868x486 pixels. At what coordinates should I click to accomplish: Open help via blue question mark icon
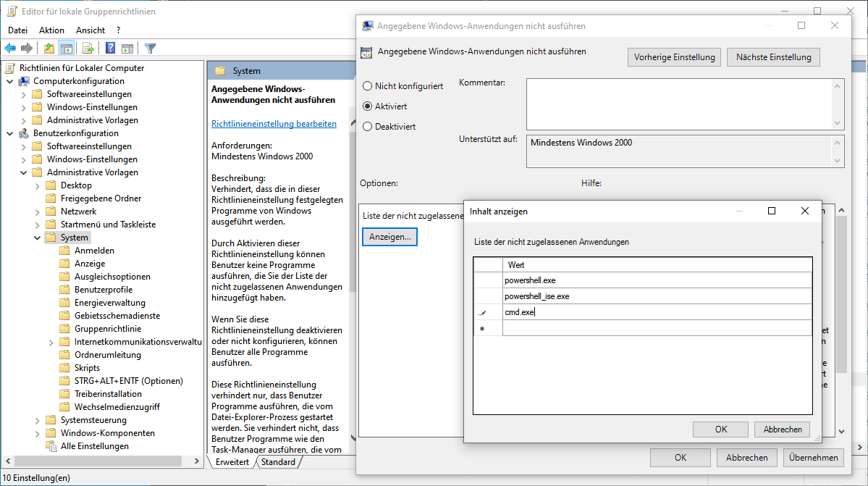tap(110, 49)
